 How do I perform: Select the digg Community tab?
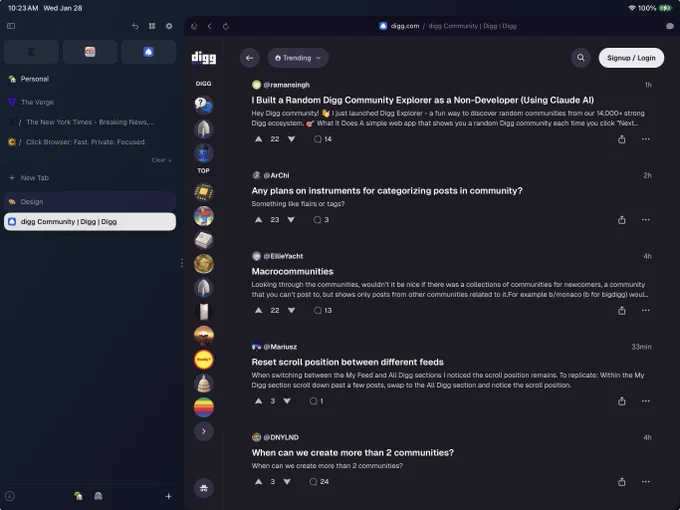coord(90,222)
